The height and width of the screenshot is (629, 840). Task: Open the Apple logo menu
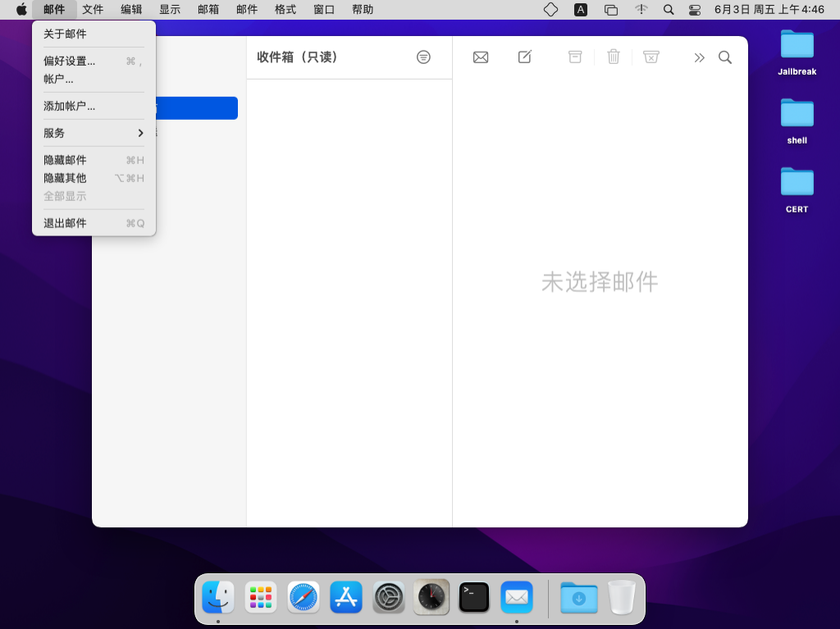point(21,10)
